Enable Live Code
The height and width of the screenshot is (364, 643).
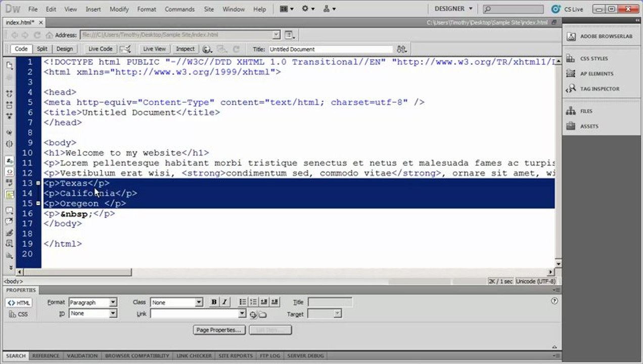100,49
